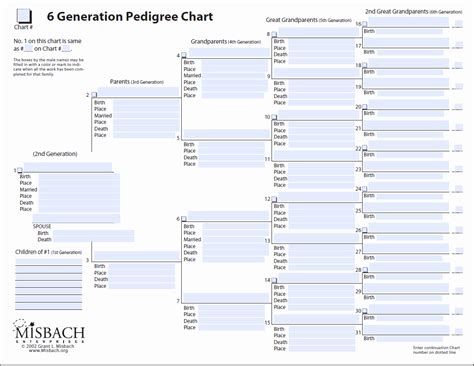Screen dimensions: 474x366
Task: Tick the checkbox next to number 8
Action: tap(274, 34)
